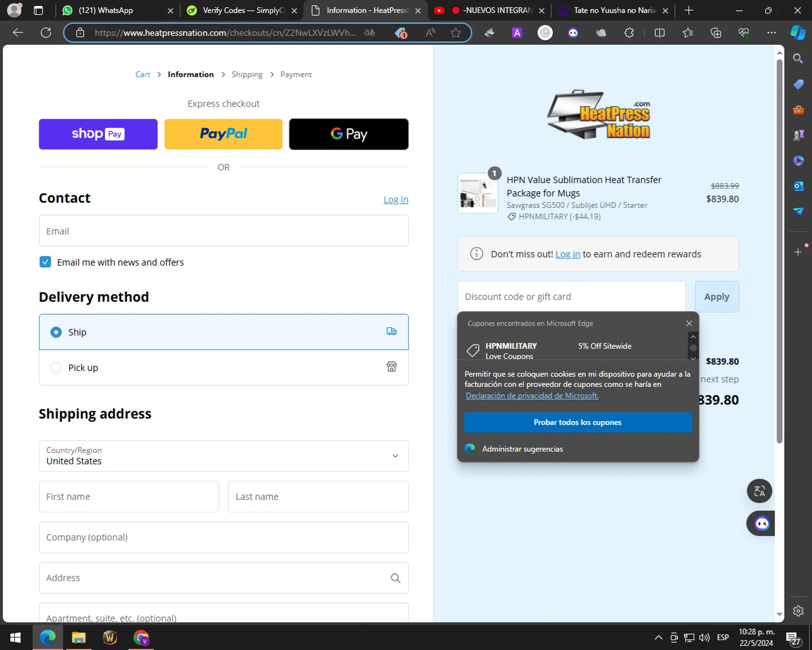This screenshot has height=650, width=812.
Task: Toggle Email me with news and offers
Action: [x=45, y=262]
